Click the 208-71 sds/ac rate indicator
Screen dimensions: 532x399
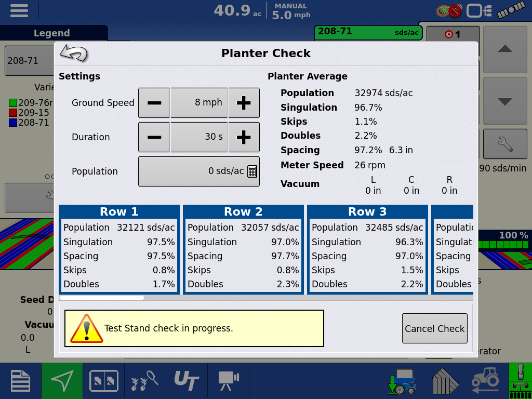tap(368, 33)
